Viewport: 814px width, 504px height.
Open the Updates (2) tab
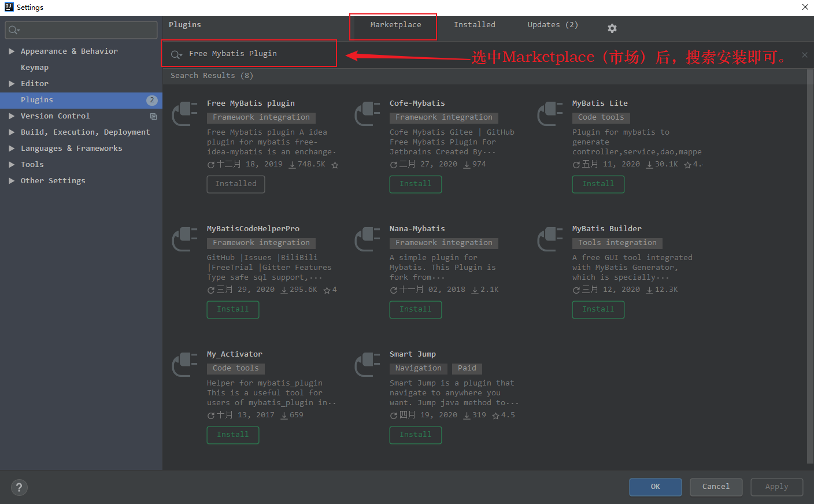[x=553, y=25]
